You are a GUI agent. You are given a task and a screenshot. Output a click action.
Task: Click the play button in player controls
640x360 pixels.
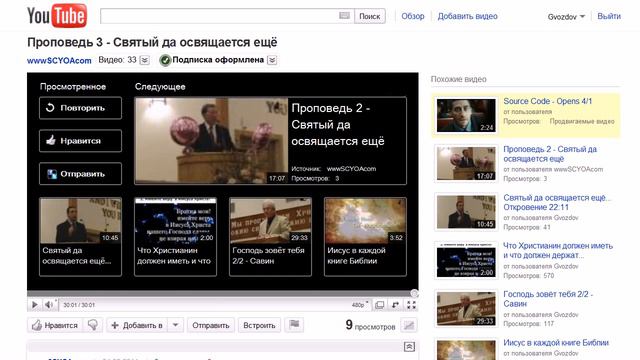click(35, 304)
